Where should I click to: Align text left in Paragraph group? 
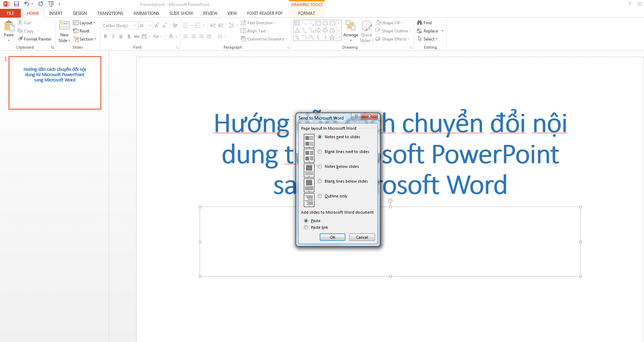tap(186, 36)
